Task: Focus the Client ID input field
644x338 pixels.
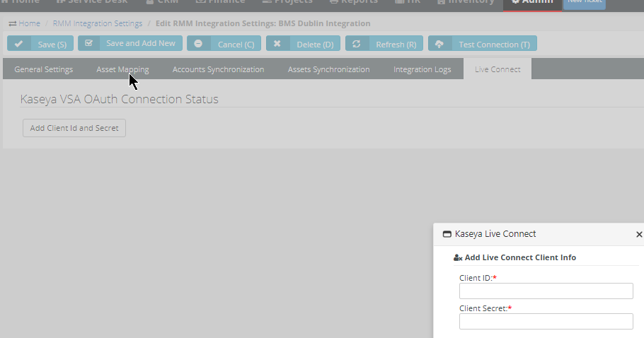Action: (x=546, y=291)
